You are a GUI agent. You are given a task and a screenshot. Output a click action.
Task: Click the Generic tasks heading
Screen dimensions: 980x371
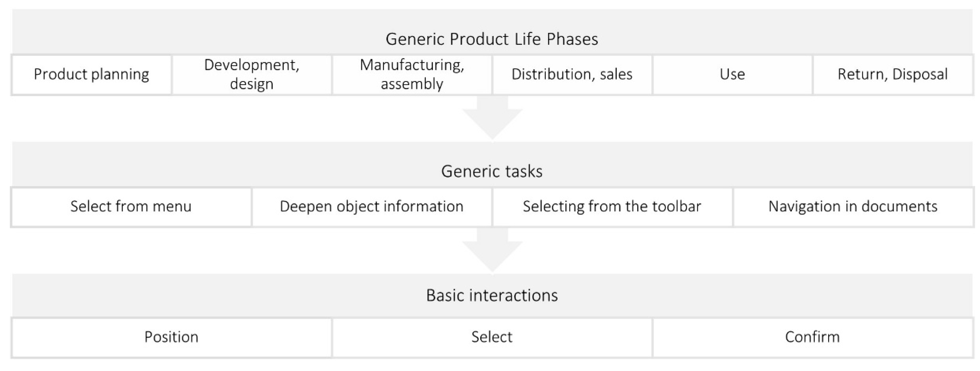[492, 171]
